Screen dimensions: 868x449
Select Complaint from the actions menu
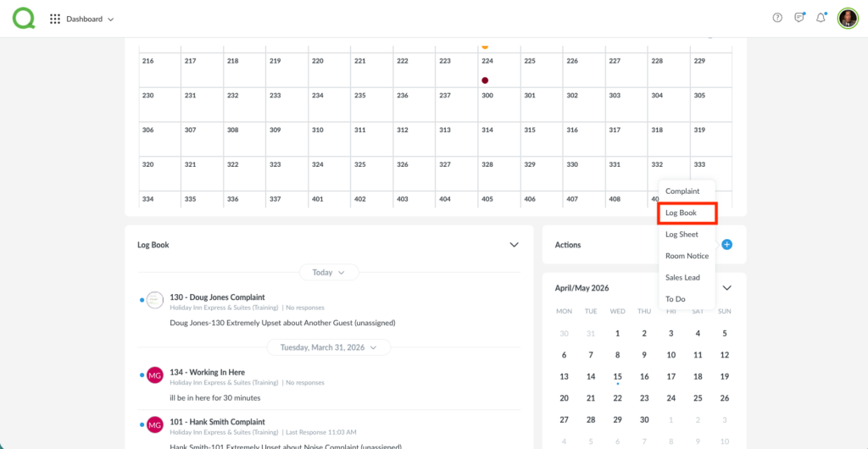pyautogui.click(x=682, y=191)
